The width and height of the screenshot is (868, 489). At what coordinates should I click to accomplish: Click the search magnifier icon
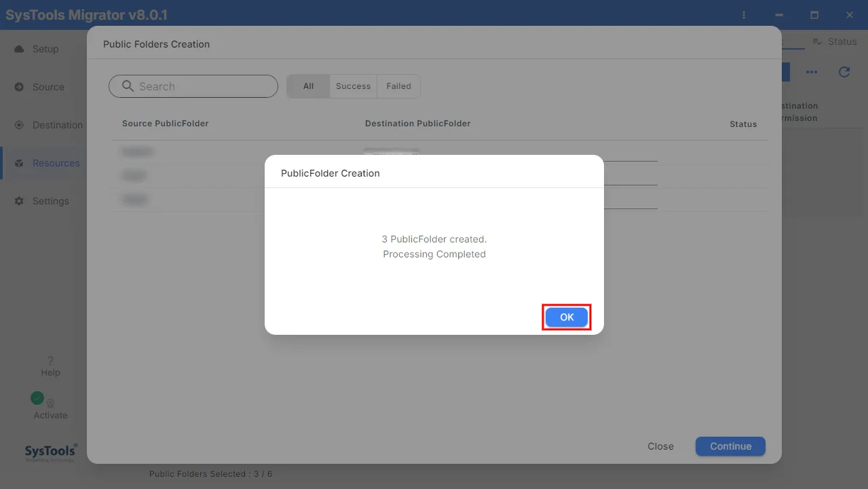[128, 86]
